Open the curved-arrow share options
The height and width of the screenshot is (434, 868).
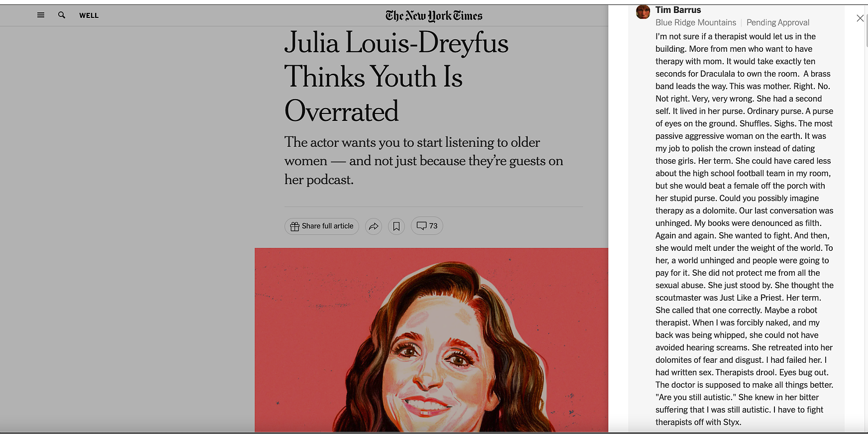coord(373,226)
